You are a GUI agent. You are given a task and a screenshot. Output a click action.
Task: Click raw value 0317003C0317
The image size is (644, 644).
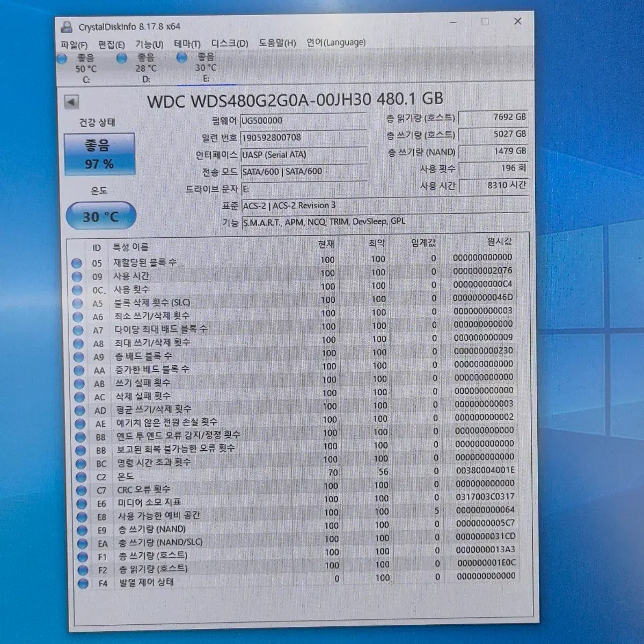[485, 497]
